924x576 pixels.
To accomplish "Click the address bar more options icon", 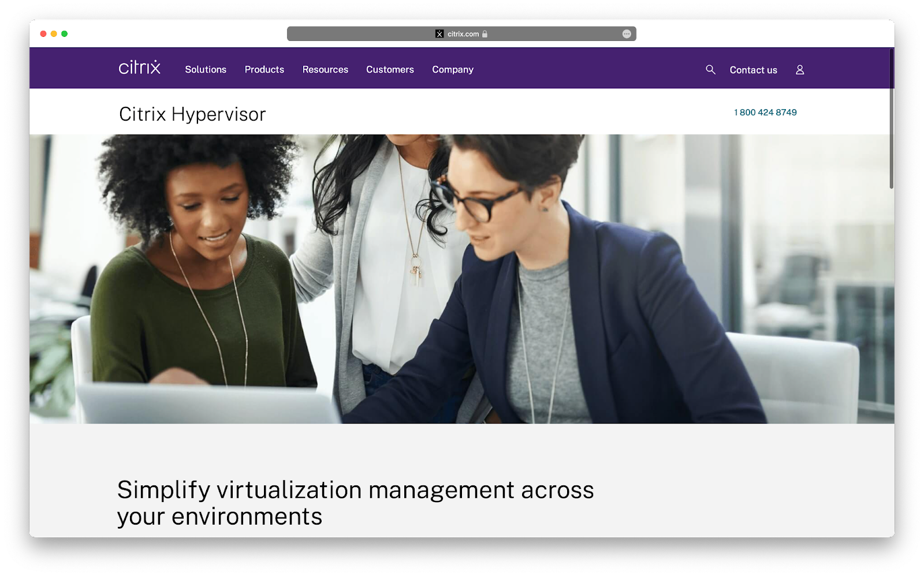I will coord(627,34).
